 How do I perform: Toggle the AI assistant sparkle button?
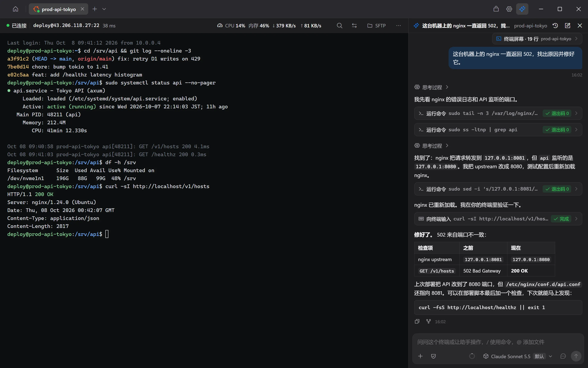pyautogui.click(x=522, y=9)
